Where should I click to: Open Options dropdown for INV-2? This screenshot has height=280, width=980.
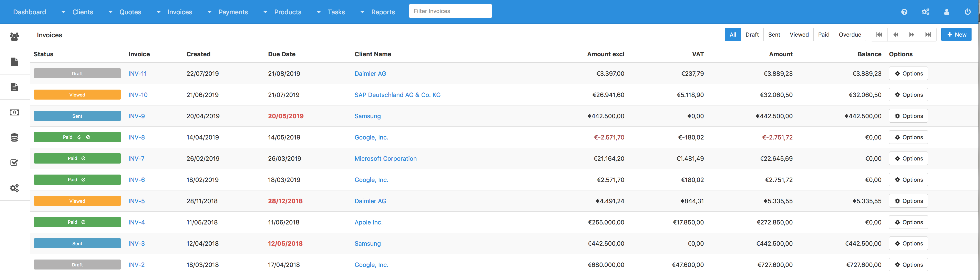(x=908, y=265)
